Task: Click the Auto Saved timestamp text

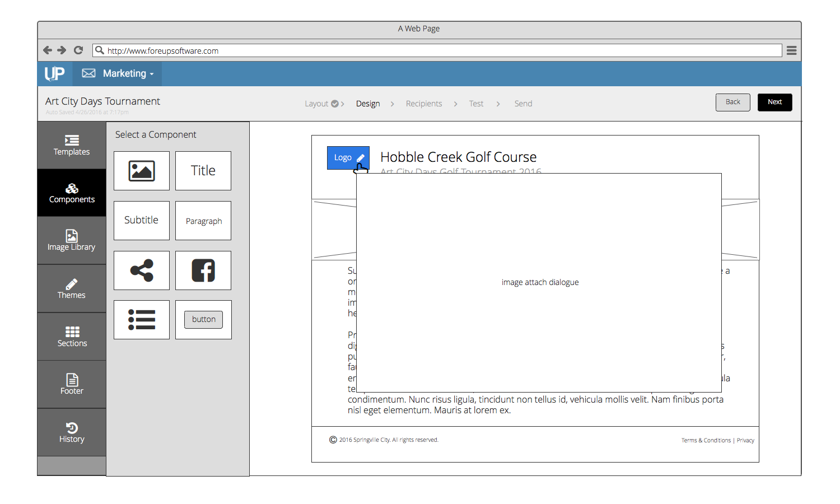Action: (87, 112)
